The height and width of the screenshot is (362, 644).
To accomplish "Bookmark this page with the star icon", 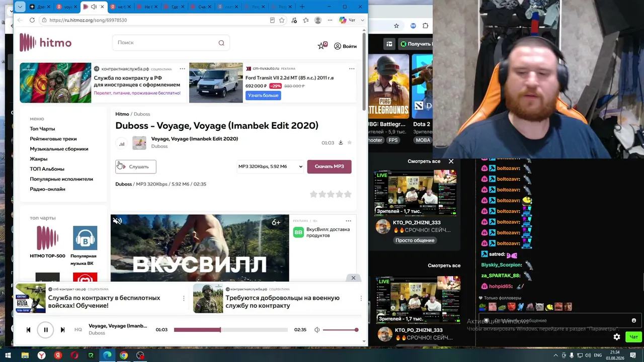I will pos(282,20).
